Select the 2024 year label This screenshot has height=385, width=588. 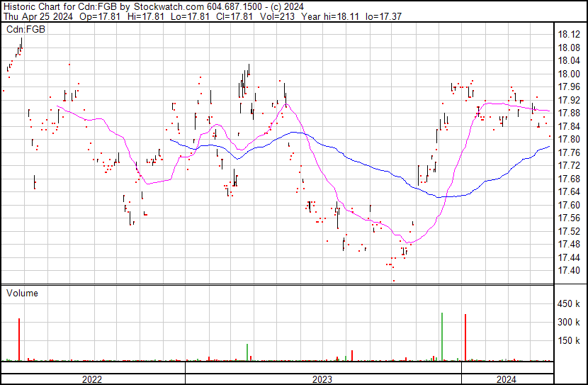(x=506, y=379)
